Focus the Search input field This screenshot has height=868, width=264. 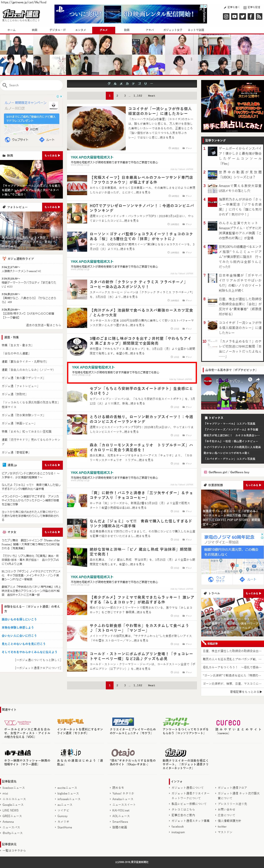click(31, 85)
